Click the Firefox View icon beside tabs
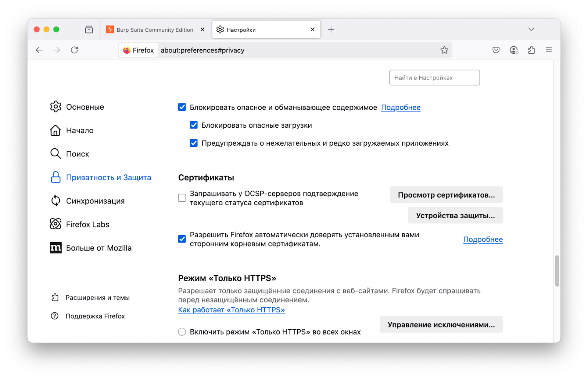The width and height of the screenshot is (588, 379). click(x=89, y=29)
